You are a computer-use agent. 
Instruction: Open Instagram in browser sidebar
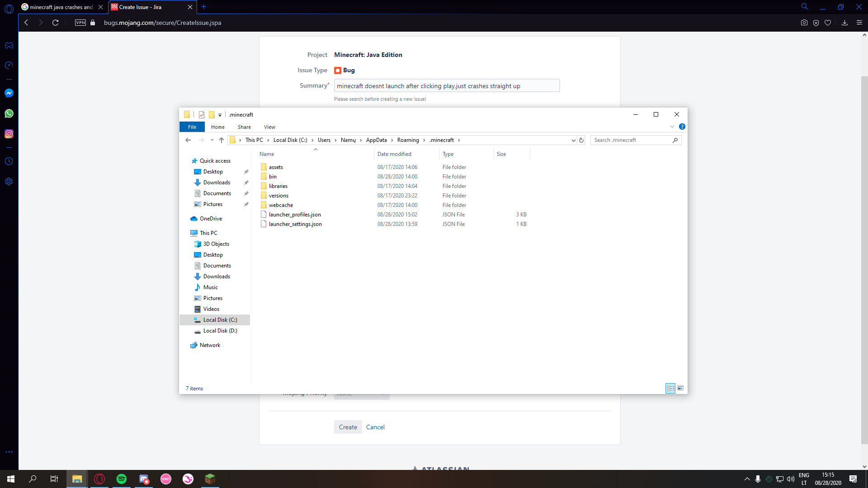pos(9,134)
